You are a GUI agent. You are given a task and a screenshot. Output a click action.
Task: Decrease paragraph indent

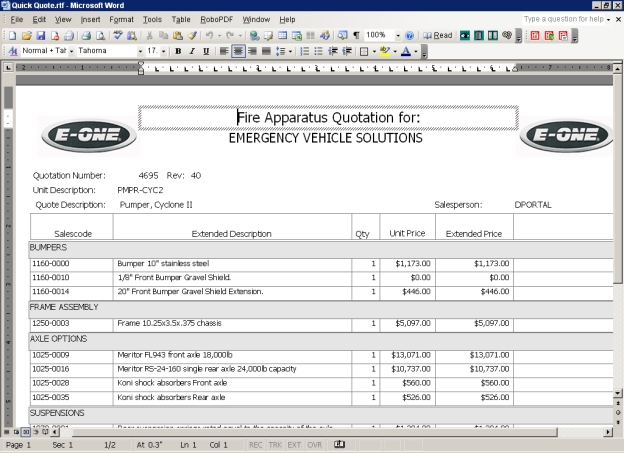333,51
